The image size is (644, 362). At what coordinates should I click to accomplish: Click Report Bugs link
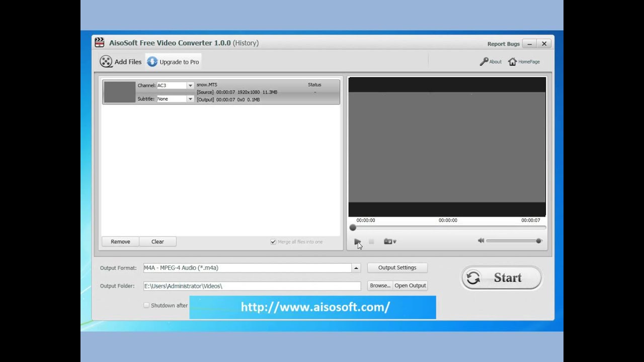click(503, 44)
